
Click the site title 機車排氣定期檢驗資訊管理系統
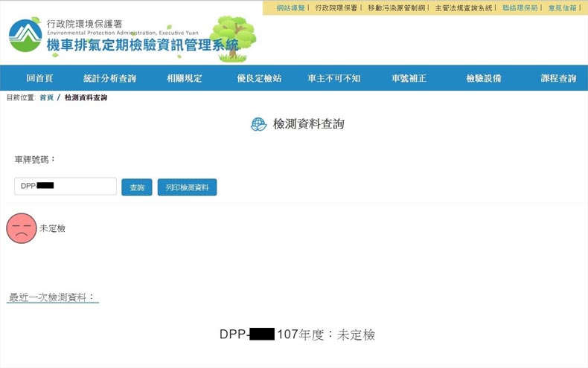[x=142, y=45]
